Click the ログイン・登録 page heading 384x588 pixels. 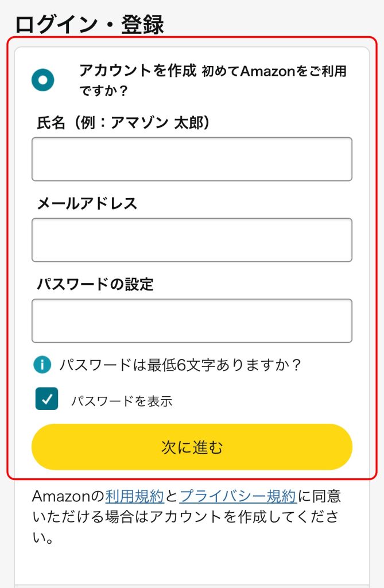[x=89, y=25]
